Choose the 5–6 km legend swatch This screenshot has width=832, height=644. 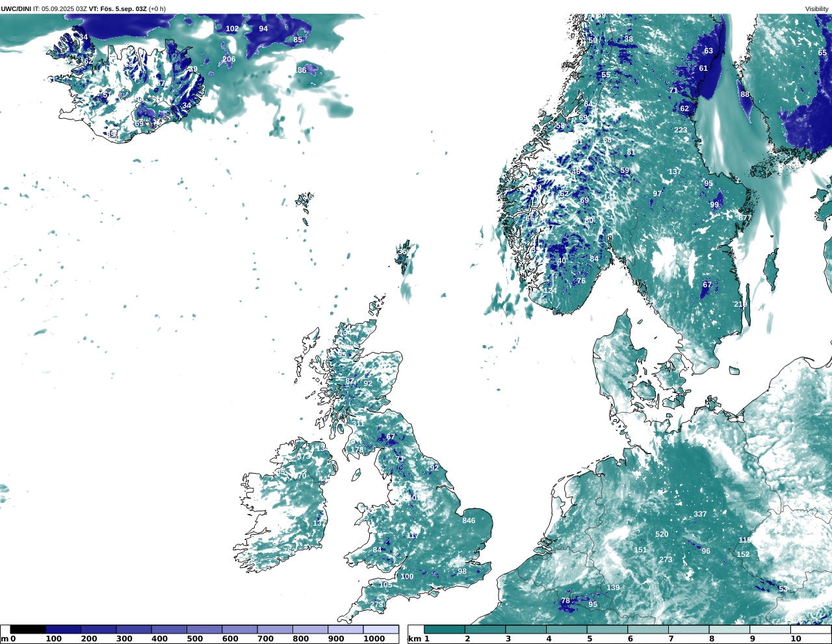pyautogui.click(x=607, y=629)
